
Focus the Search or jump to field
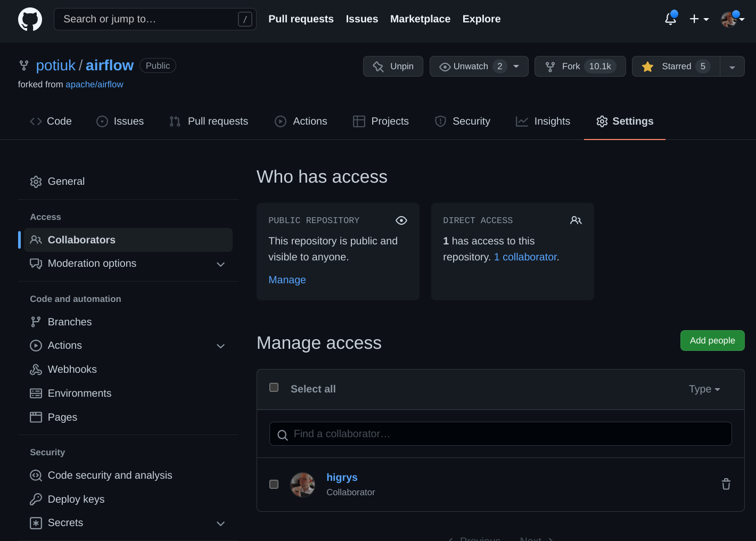coord(155,19)
